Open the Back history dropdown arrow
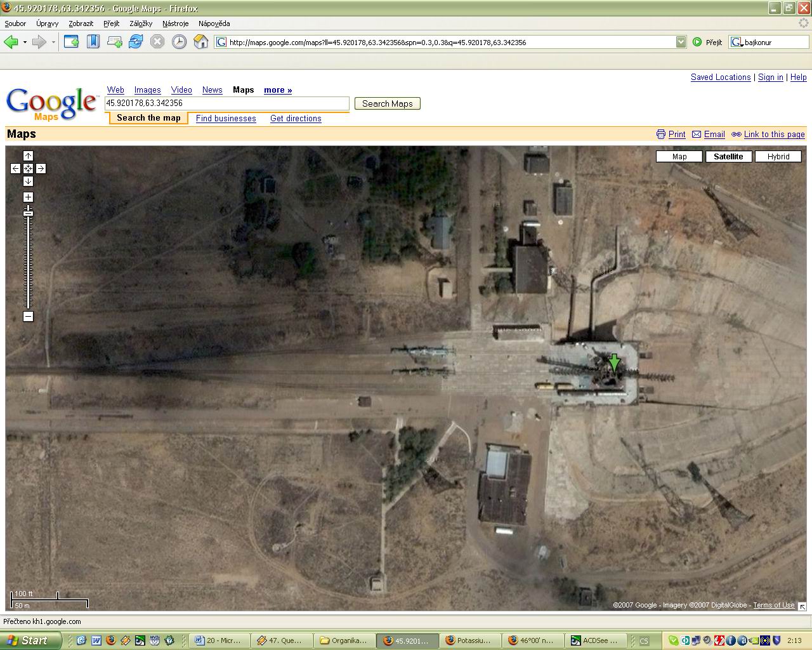 click(25, 43)
